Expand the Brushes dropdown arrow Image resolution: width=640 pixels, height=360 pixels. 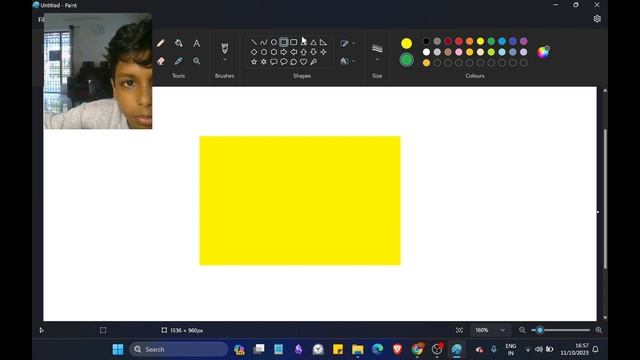pos(224,60)
